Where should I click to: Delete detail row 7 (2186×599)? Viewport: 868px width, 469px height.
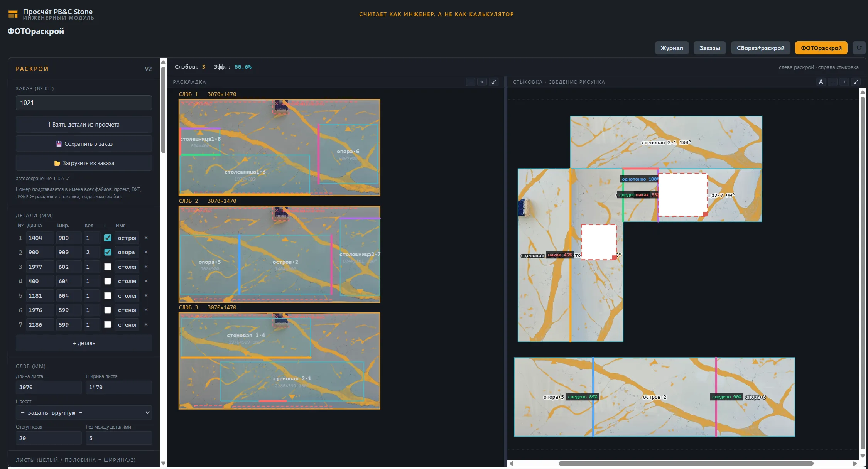pyautogui.click(x=146, y=324)
